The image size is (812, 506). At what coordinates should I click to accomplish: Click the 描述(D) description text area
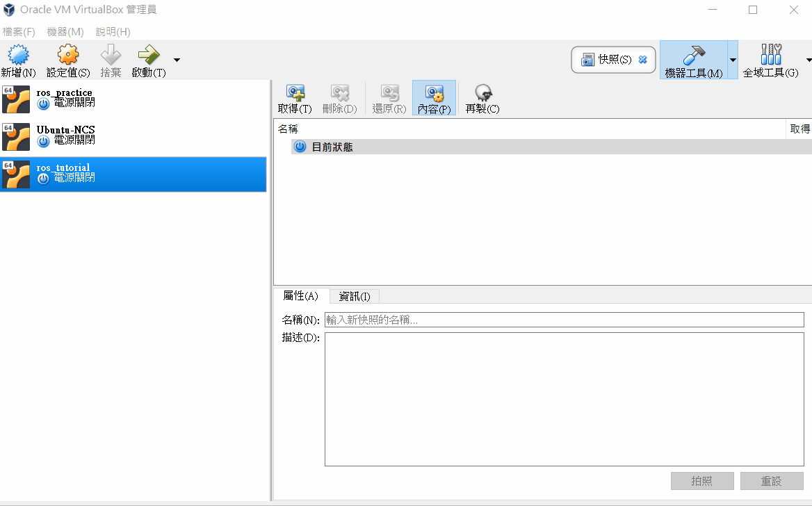click(564, 400)
